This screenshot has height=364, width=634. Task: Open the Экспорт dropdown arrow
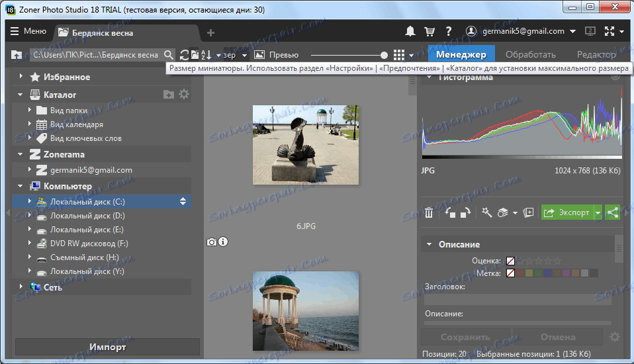click(x=598, y=212)
